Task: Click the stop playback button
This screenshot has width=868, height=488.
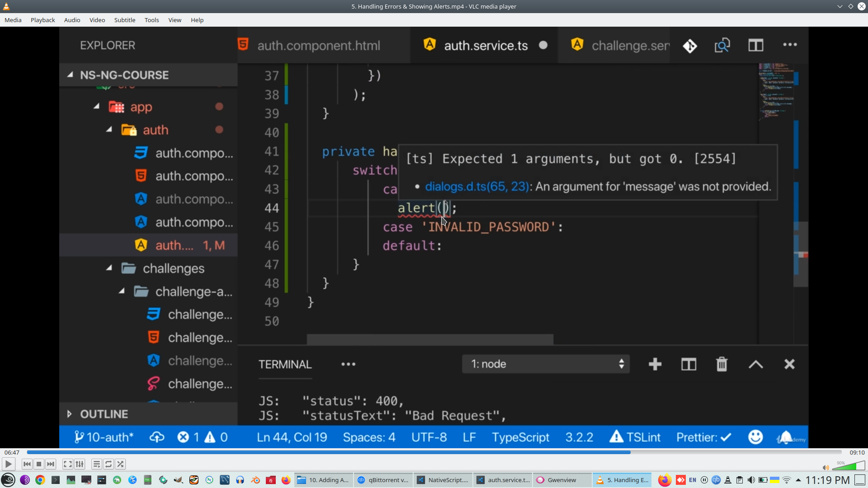Action: (39, 464)
